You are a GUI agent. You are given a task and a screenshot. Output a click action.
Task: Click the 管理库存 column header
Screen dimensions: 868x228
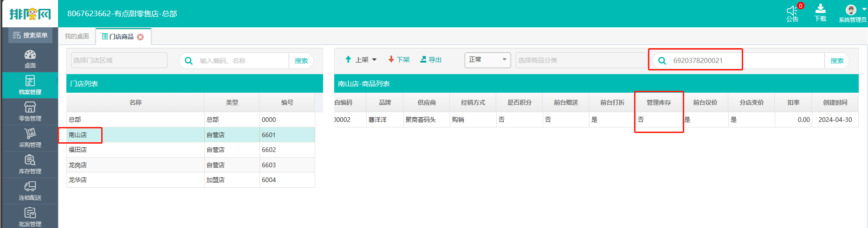659,102
